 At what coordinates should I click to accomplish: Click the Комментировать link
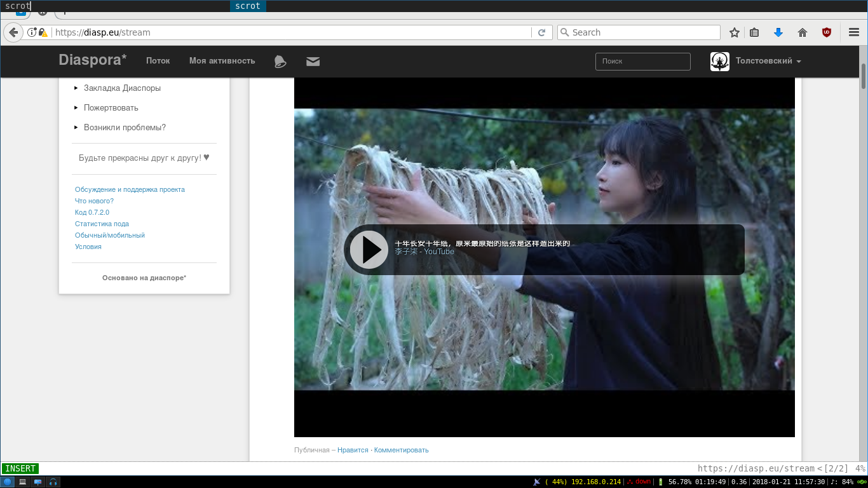click(401, 450)
